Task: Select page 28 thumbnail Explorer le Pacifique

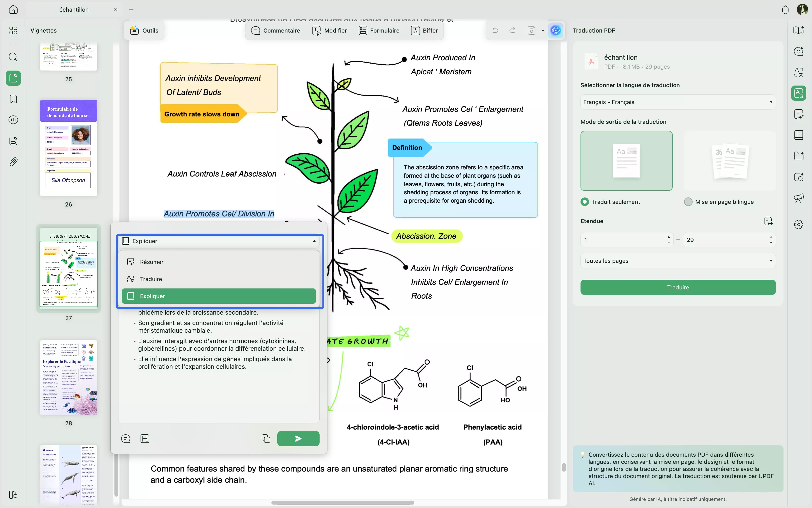Action: (x=68, y=377)
